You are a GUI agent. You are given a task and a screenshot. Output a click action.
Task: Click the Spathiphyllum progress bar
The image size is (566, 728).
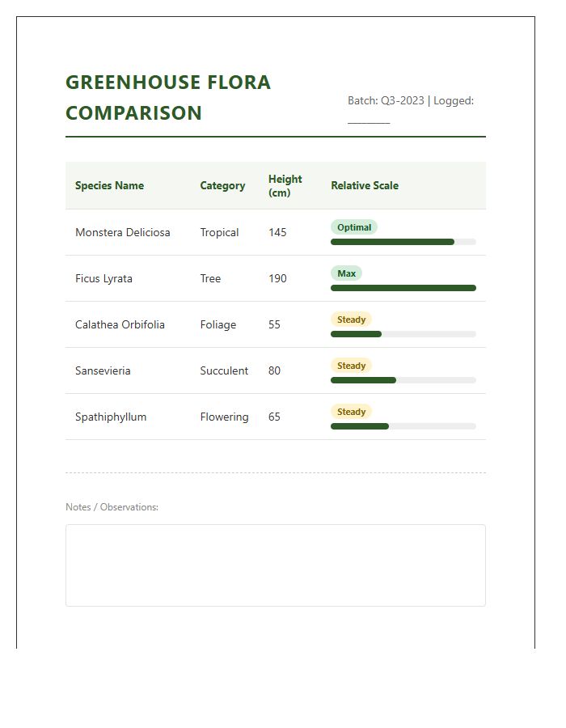point(403,426)
